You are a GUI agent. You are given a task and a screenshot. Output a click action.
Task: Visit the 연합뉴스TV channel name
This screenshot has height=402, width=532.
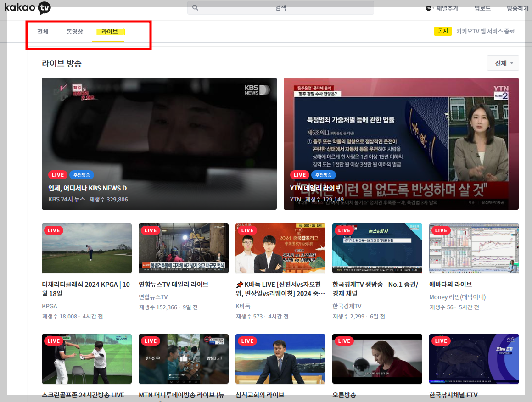point(153,297)
